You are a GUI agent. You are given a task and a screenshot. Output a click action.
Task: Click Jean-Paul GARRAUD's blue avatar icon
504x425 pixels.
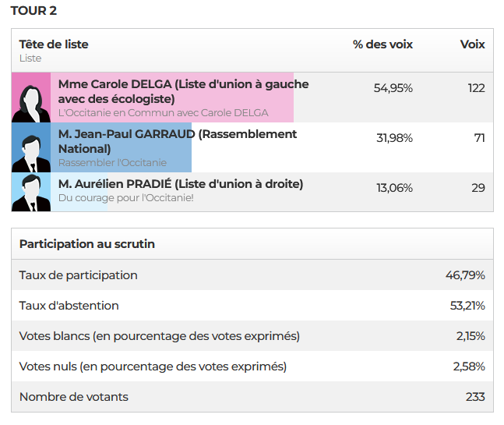pos(31,147)
